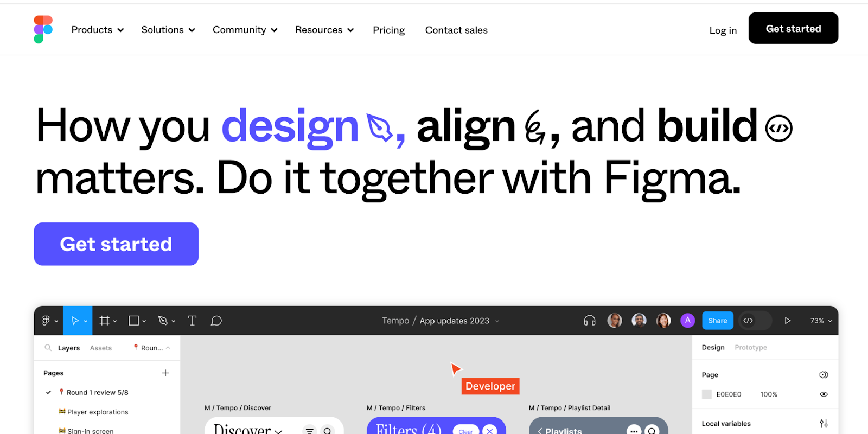Screen dimensions: 868x434
Task: Open the Resources menu
Action: [x=324, y=30]
